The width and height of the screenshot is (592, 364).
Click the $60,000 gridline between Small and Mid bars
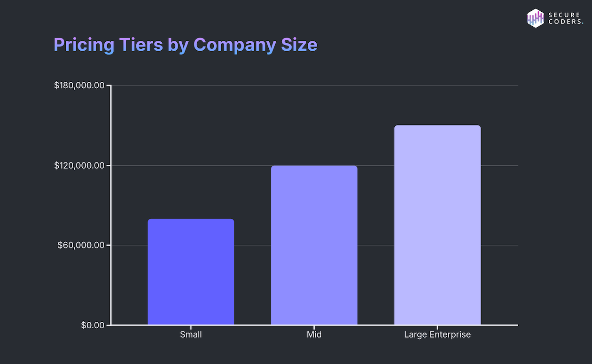coord(252,245)
